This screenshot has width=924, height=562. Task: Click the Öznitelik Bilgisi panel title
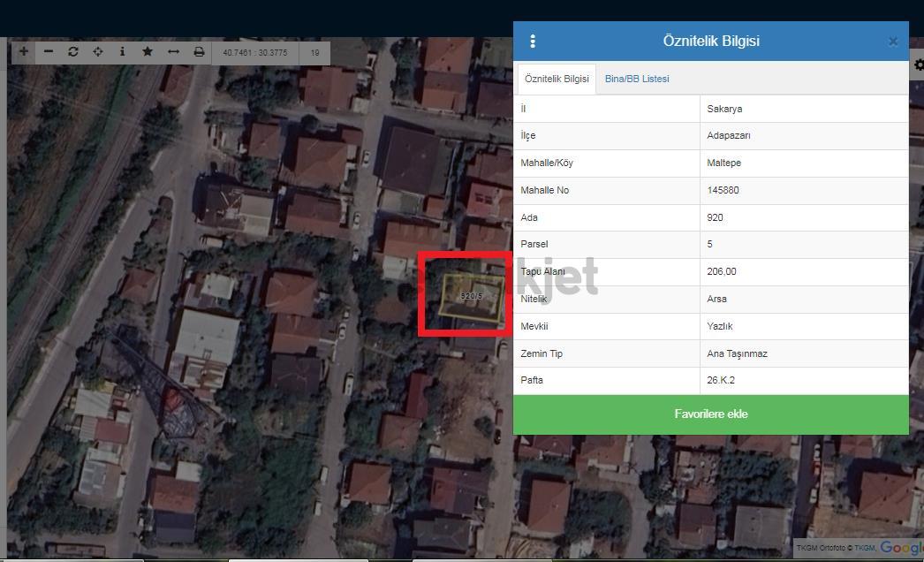click(711, 42)
